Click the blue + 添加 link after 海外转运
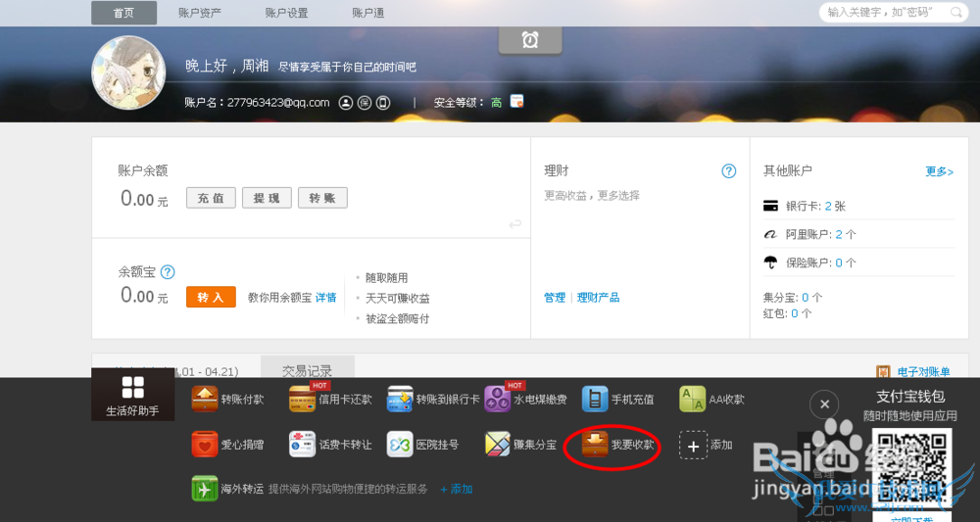 click(x=457, y=490)
